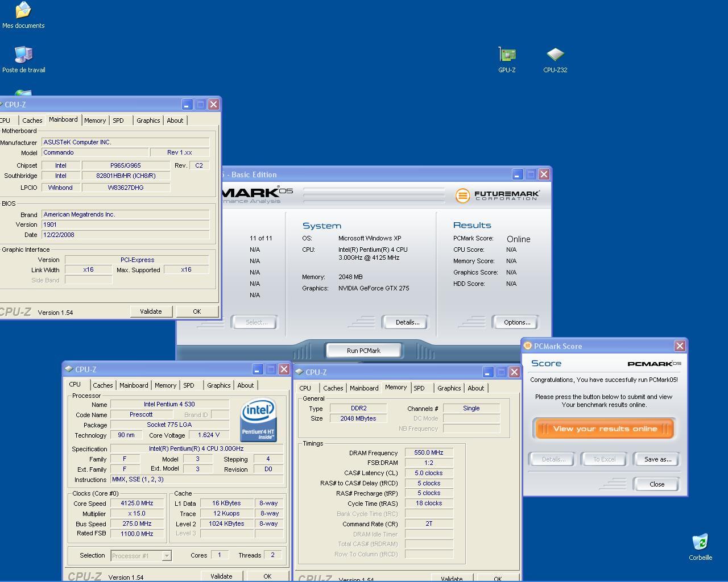The height and width of the screenshot is (582, 728).
Task: Click Close in PCMark Score dialog
Action: tap(657, 484)
